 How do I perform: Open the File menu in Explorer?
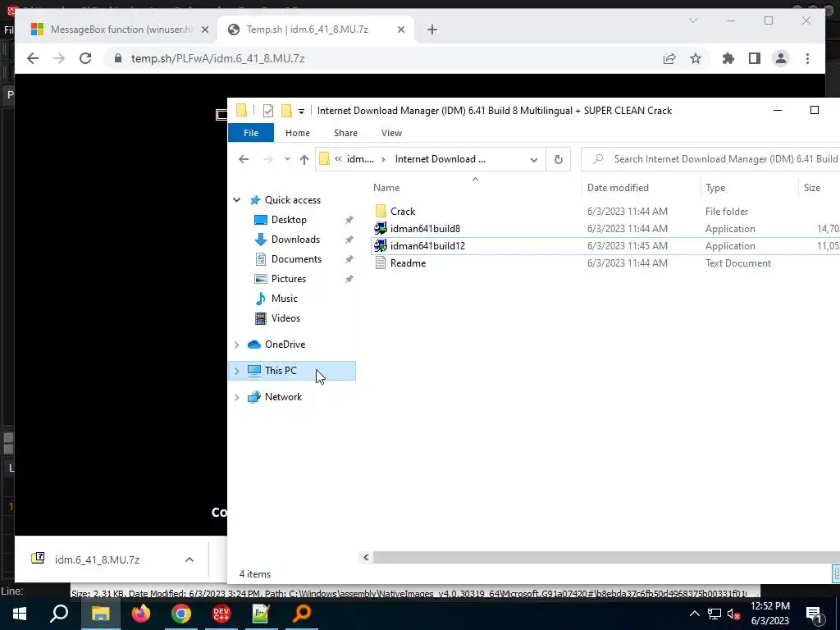pyautogui.click(x=251, y=133)
